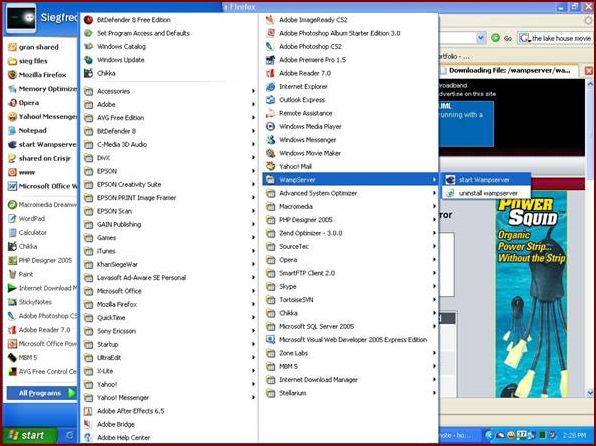Open Chikka icon at top of programs
Viewport: 596px width, 446px height.
tap(88, 73)
